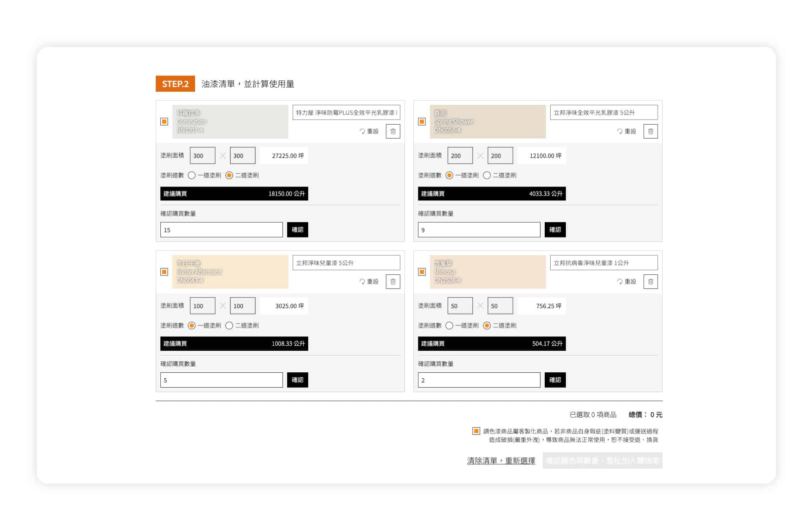Viewport: 812px width, 530px height.
Task: Reset the Coronation card via 重設
Action: click(x=369, y=131)
